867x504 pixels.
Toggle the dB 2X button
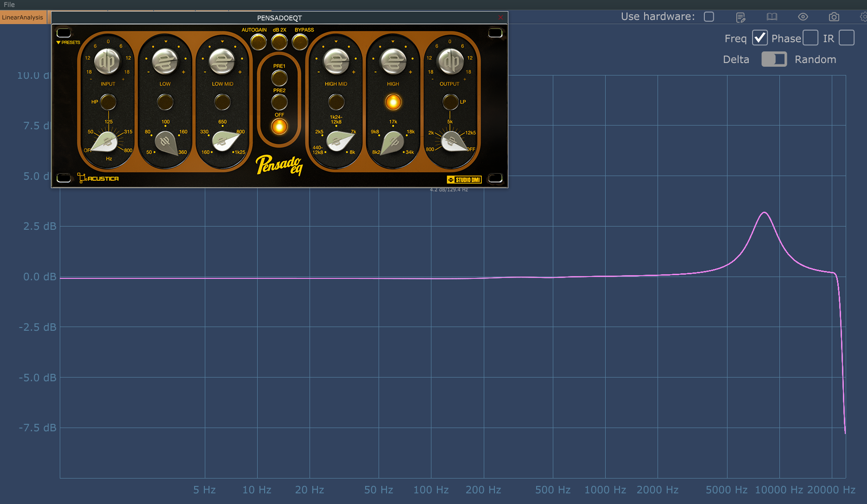tap(279, 42)
